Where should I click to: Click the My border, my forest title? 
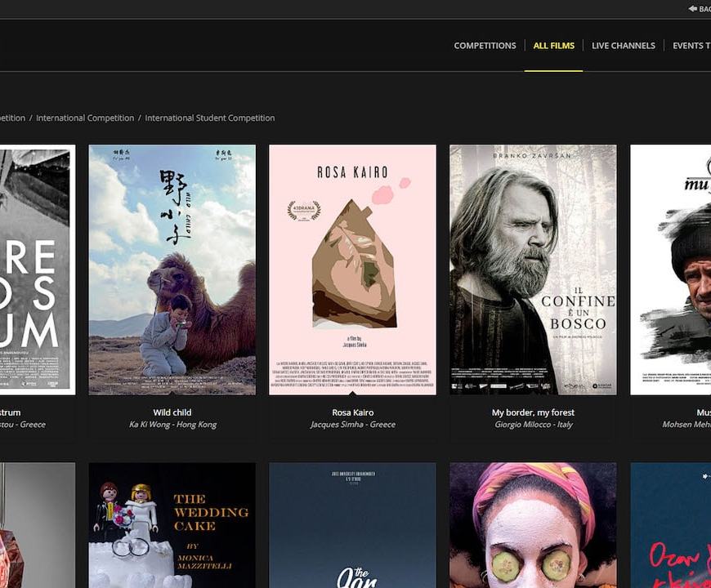click(x=533, y=412)
